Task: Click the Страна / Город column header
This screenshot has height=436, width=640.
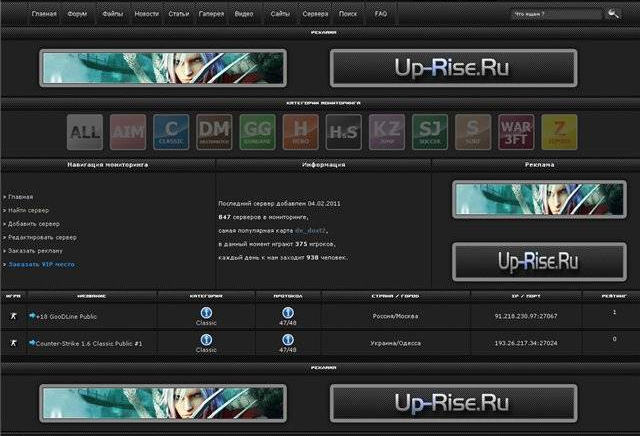Action: [x=395, y=296]
